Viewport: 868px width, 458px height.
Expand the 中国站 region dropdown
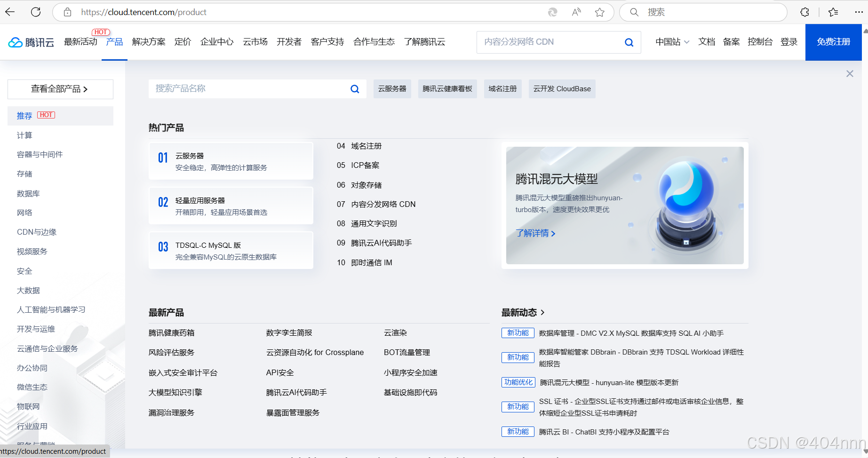672,42
